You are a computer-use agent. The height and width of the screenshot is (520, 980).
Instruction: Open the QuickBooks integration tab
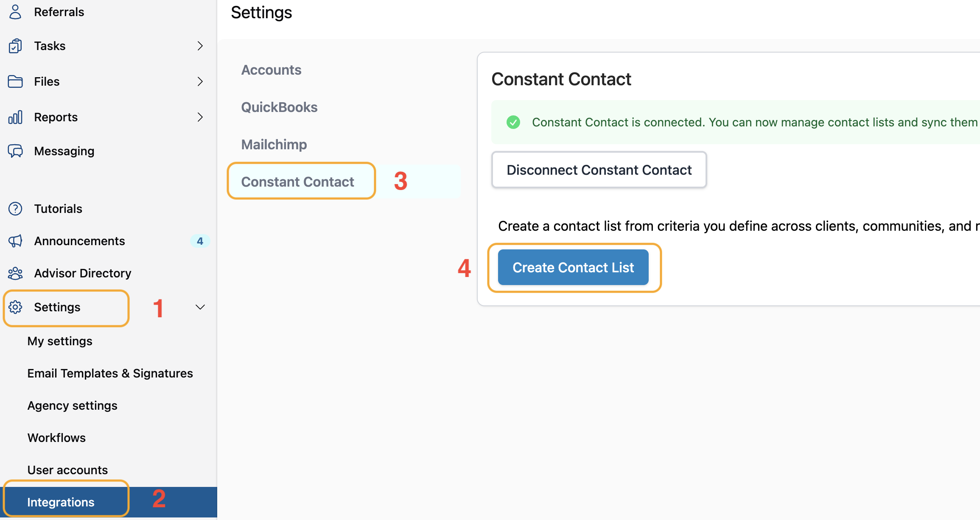click(279, 107)
